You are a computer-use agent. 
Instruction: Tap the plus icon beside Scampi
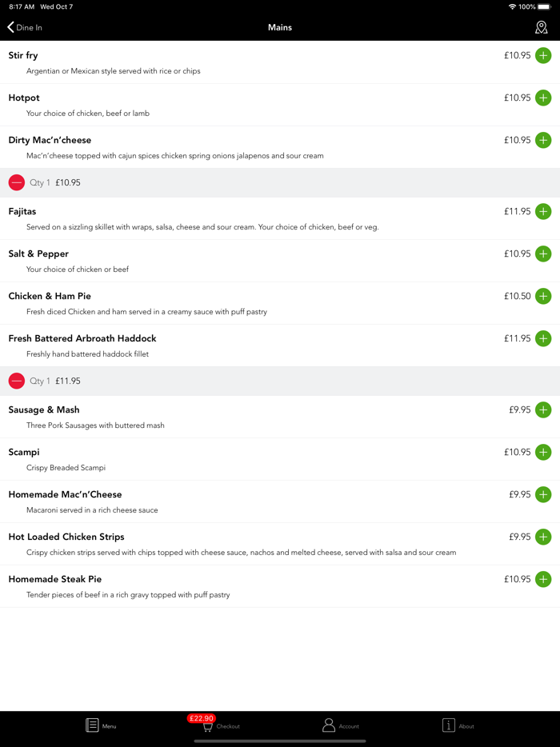point(543,452)
